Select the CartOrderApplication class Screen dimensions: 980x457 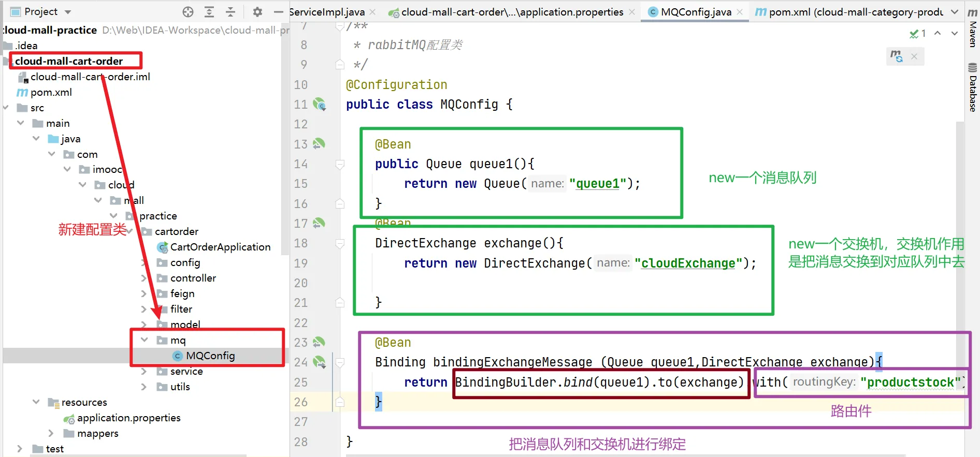pos(220,247)
